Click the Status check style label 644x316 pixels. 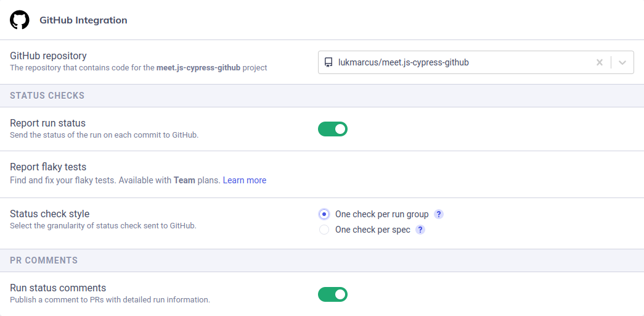click(50, 214)
